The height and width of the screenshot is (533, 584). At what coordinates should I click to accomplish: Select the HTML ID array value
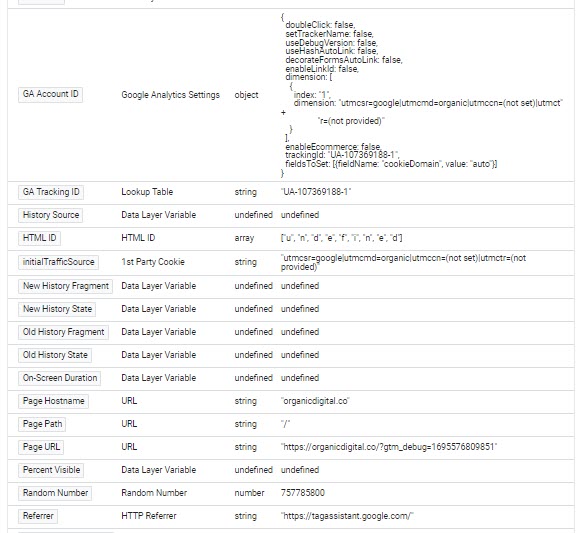click(342, 238)
